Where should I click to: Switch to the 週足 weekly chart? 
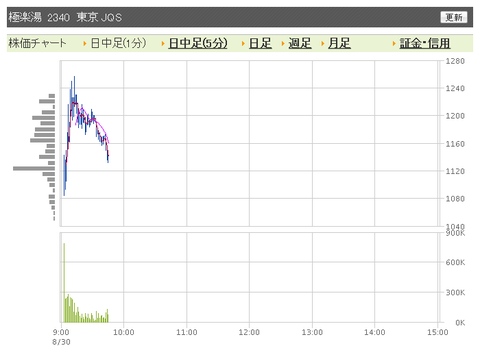(x=300, y=43)
